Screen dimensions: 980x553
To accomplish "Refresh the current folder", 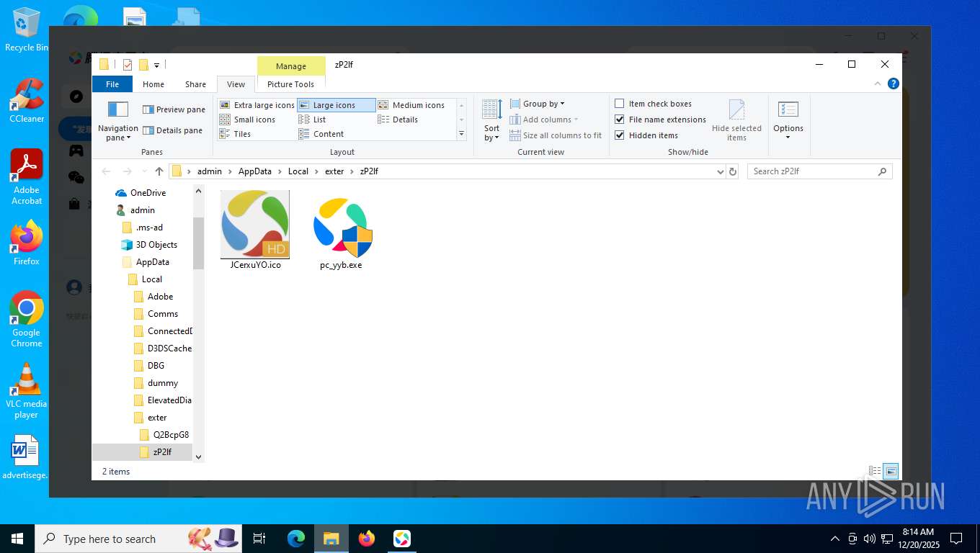I will 733,171.
